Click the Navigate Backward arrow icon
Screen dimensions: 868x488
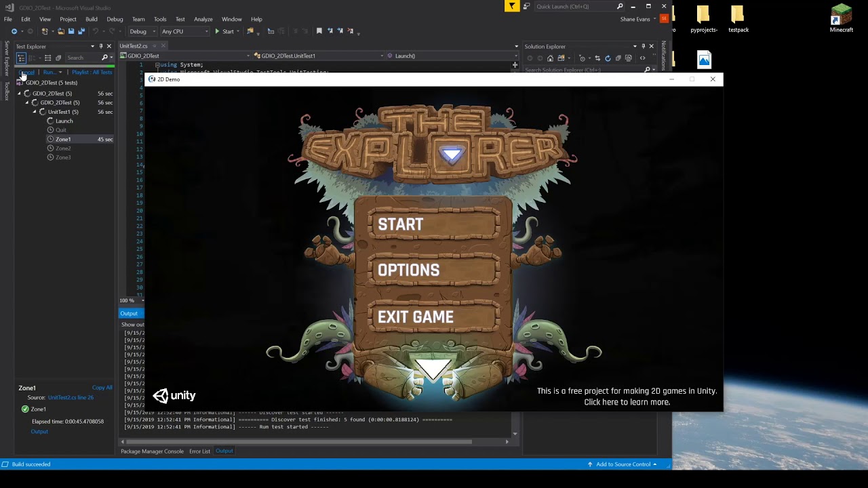coord(14,31)
